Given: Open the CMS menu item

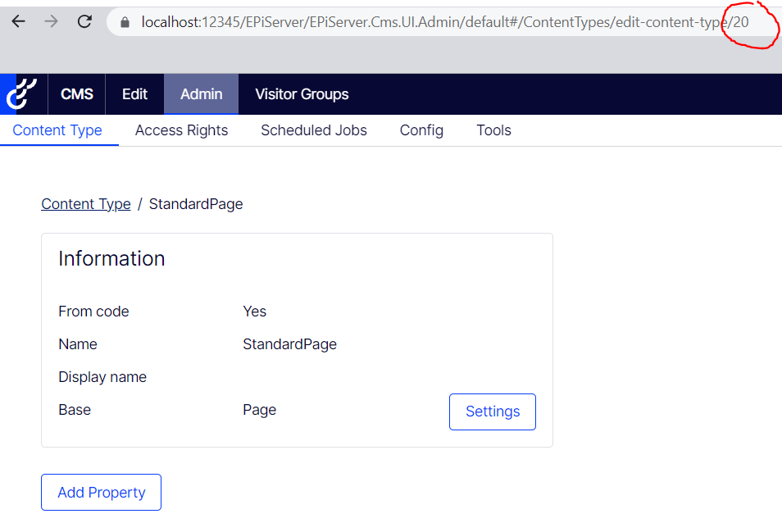Looking at the screenshot, I should tap(77, 93).
